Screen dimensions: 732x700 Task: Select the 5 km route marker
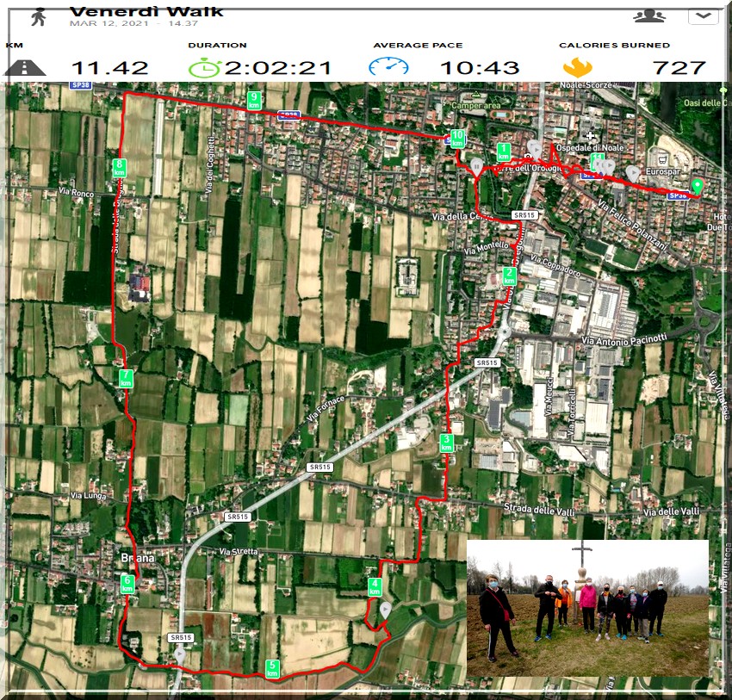pyautogui.click(x=272, y=669)
